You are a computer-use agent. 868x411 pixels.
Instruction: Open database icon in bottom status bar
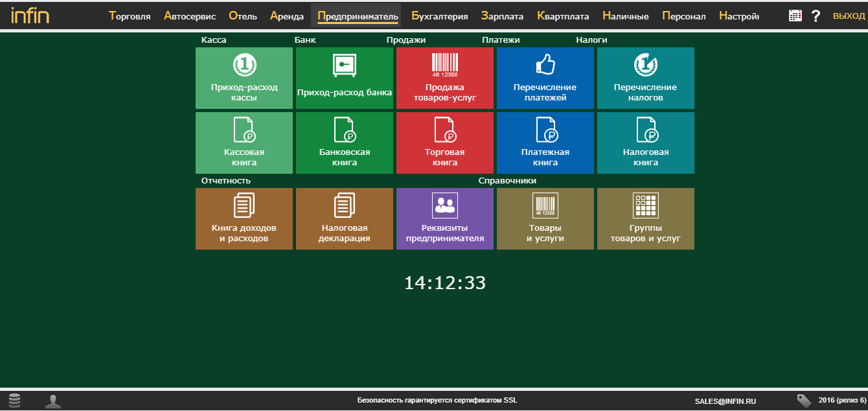coord(14,401)
